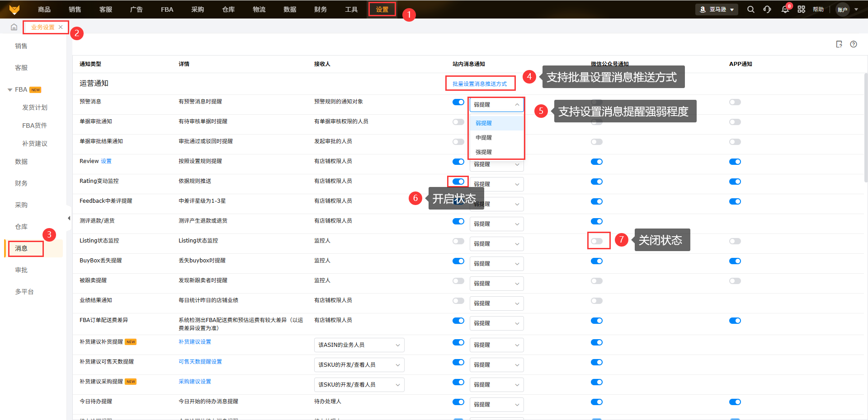Image resolution: width=868 pixels, height=420 pixels.
Task: Close the 业务设置 tab
Action: pos(61,27)
